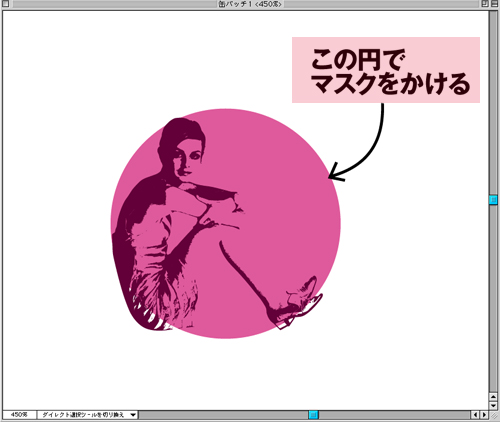Viewport: 500px width, 422px height.
Task: Click the document window title text
Action: pos(250,4)
